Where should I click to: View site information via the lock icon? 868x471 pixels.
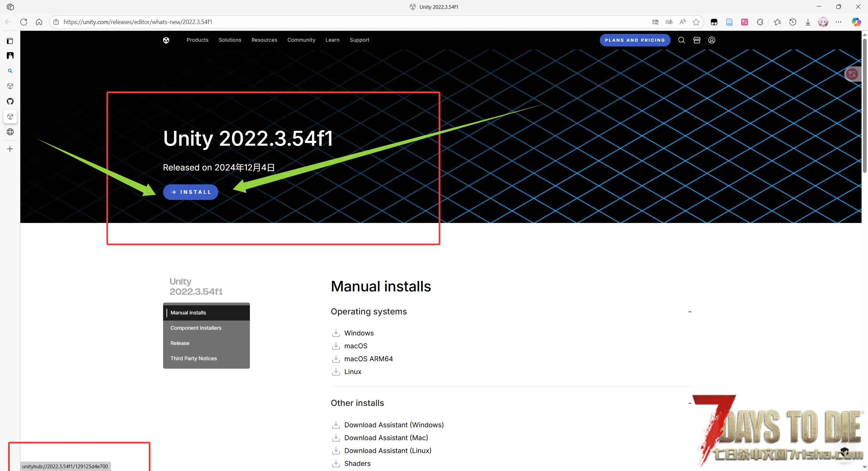point(56,22)
